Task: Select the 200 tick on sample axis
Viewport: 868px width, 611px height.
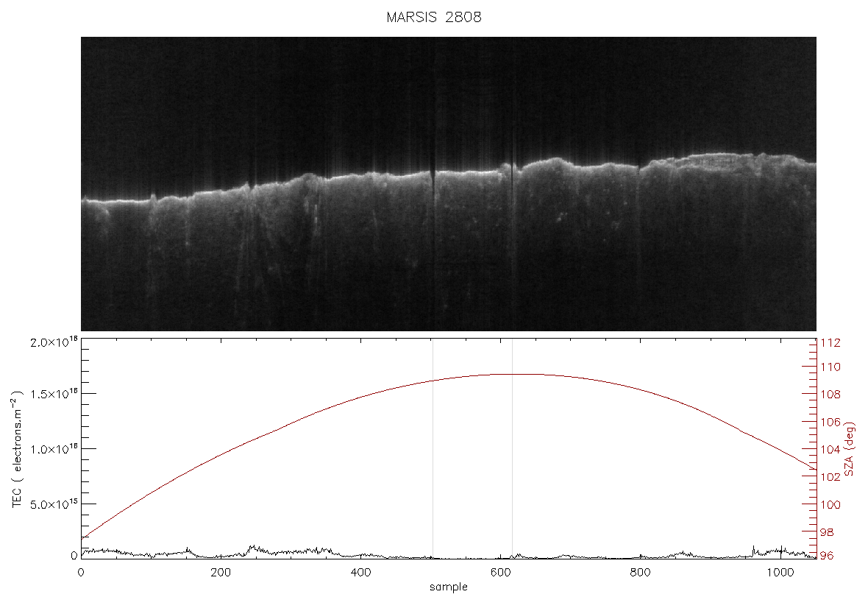Action: 221,572
